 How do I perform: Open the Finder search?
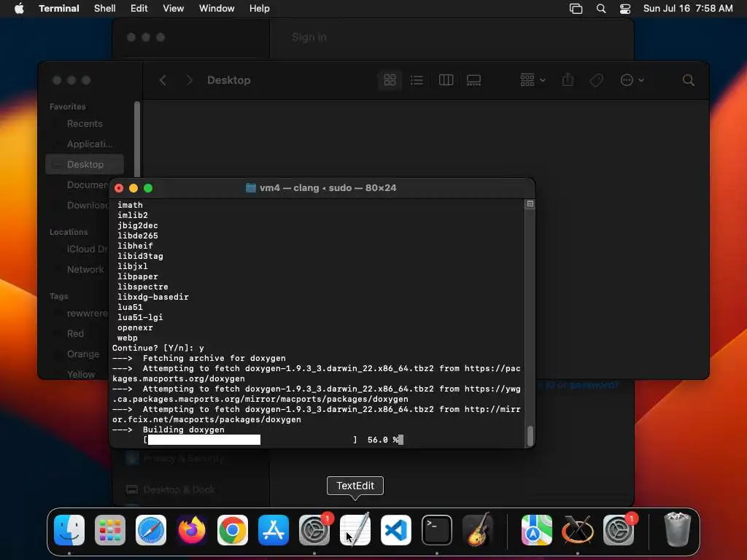coord(689,80)
